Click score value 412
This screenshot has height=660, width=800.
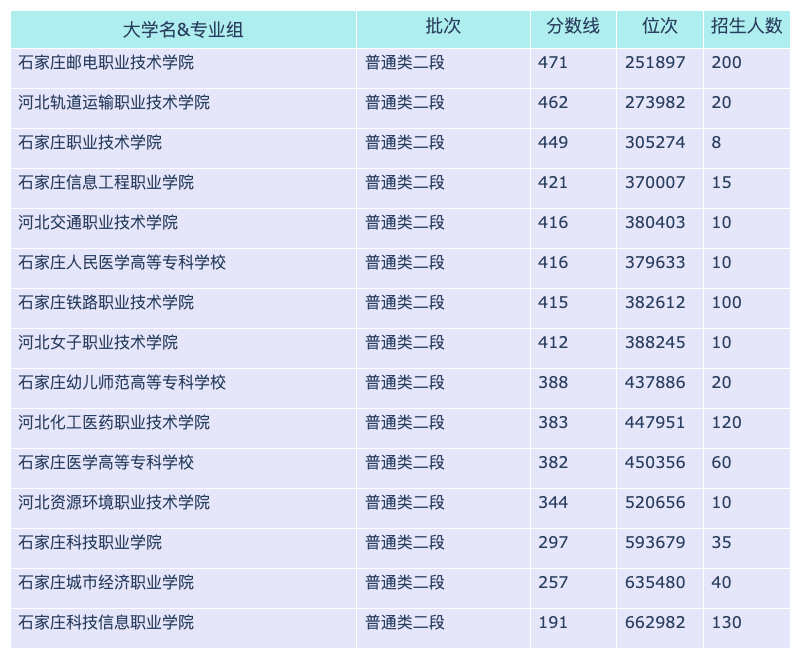[553, 342]
